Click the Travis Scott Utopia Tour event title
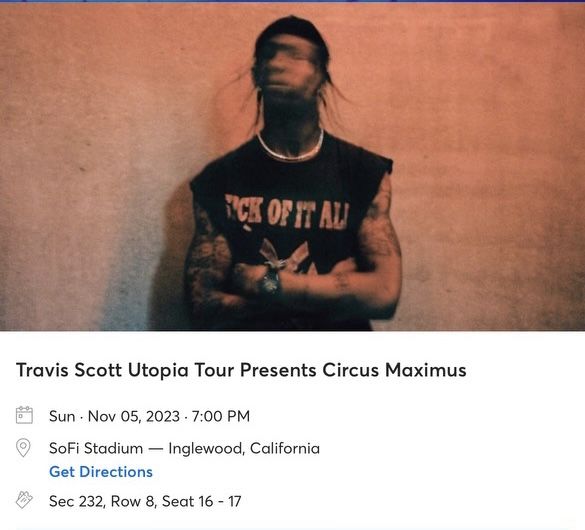The height and width of the screenshot is (530, 585). tap(241, 370)
